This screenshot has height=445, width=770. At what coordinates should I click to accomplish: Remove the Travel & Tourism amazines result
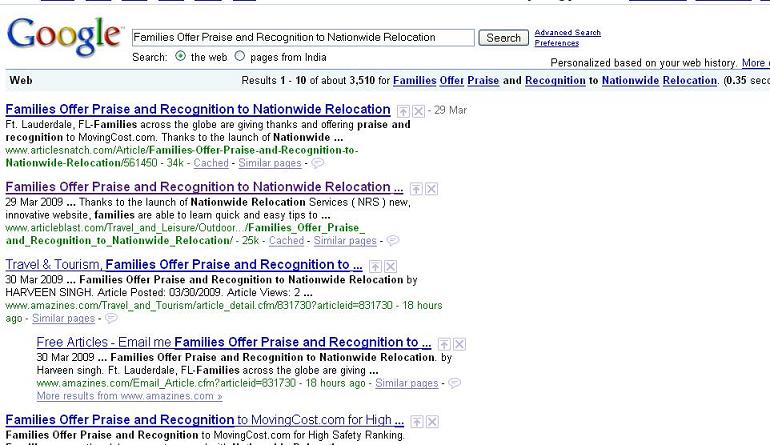[x=390, y=267]
